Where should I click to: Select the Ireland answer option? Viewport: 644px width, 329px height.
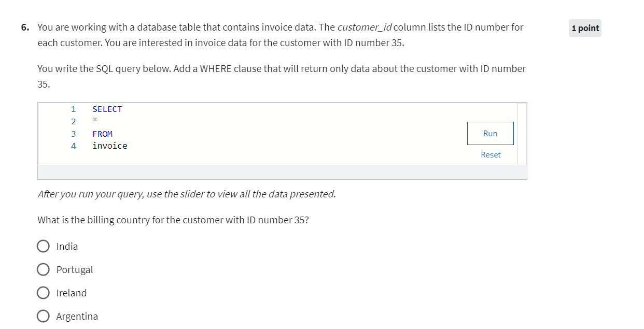[44, 293]
